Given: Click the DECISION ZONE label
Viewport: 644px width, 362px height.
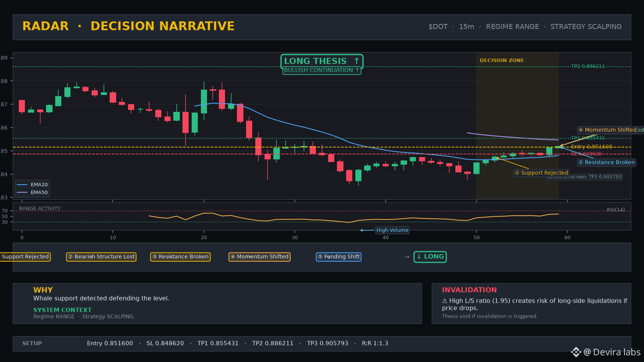Looking at the screenshot, I should (x=502, y=61).
